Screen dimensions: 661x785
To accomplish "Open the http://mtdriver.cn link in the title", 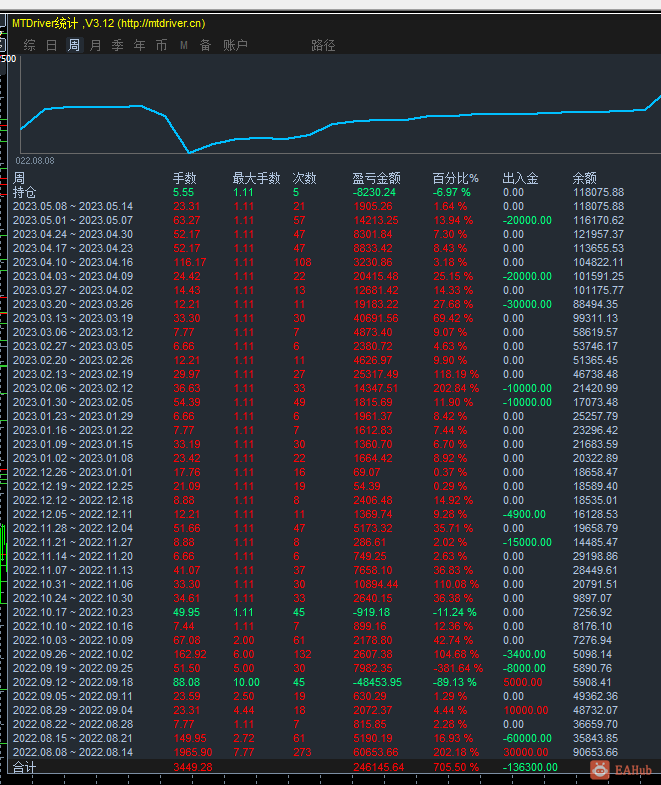I will (x=161, y=23).
